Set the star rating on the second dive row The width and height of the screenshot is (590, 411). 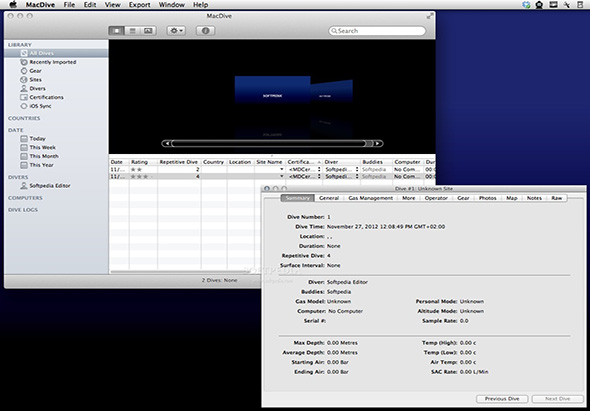tap(143, 177)
